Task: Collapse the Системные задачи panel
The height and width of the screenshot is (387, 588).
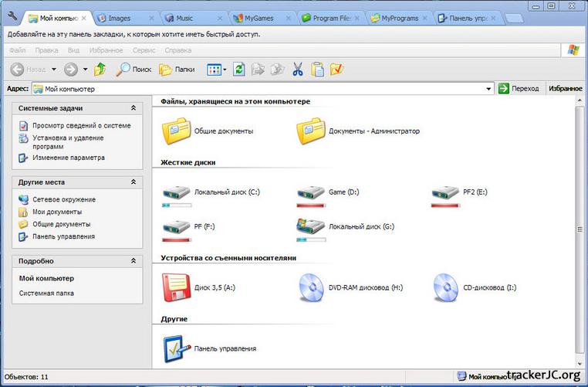Action: pyautogui.click(x=133, y=109)
